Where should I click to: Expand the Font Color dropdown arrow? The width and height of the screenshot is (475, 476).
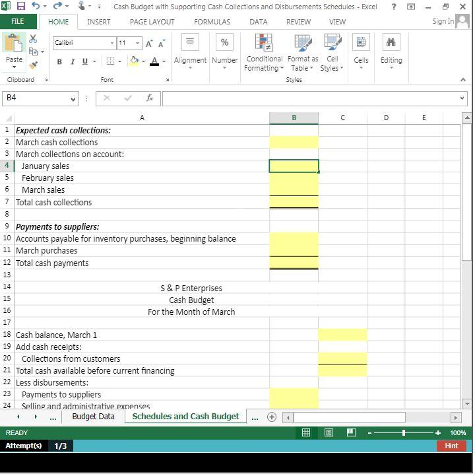pos(164,61)
